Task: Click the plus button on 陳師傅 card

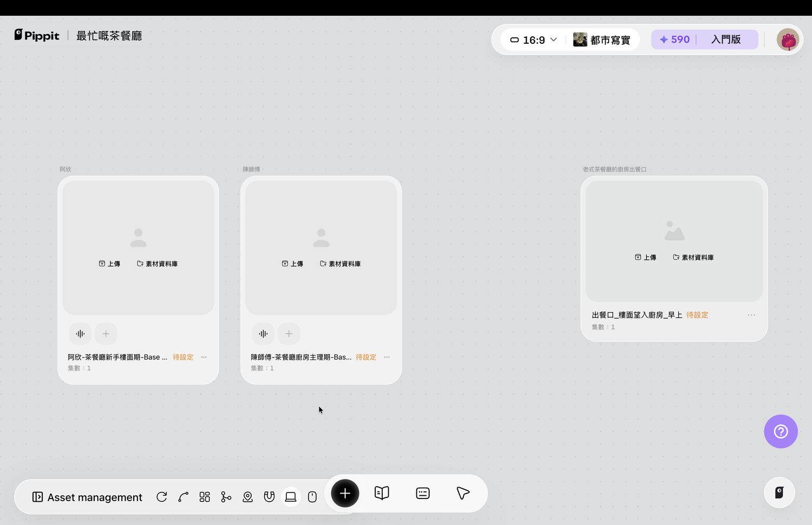Action: tap(289, 334)
